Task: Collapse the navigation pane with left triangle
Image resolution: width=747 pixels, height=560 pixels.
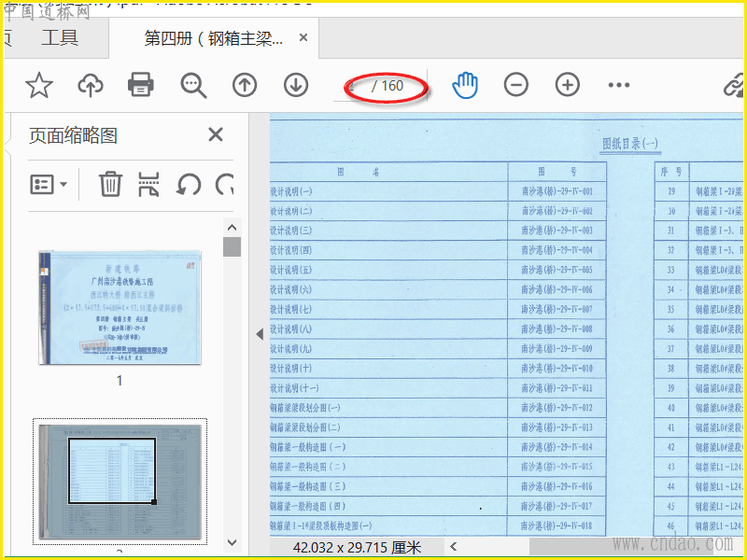Action: pyautogui.click(x=260, y=334)
